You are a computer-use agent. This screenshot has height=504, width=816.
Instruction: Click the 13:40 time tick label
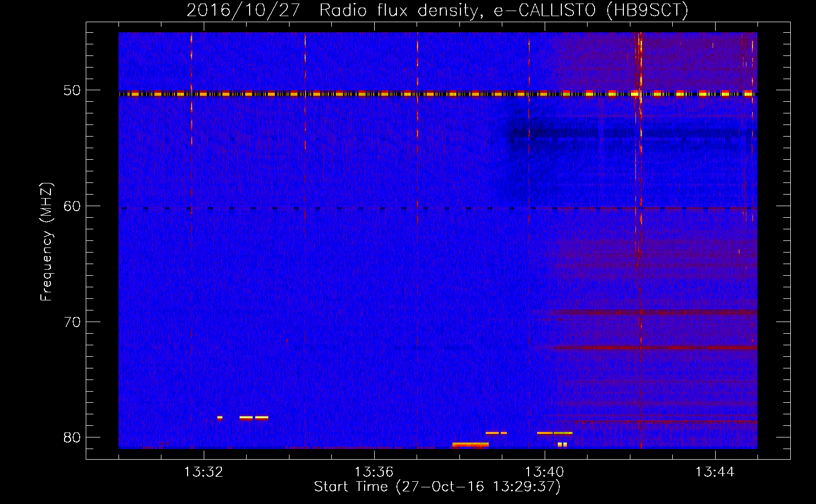tap(545, 472)
